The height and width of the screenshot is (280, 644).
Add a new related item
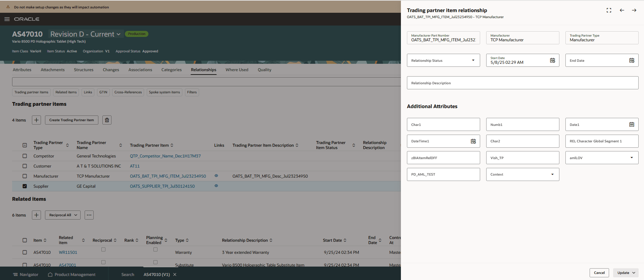point(36,215)
